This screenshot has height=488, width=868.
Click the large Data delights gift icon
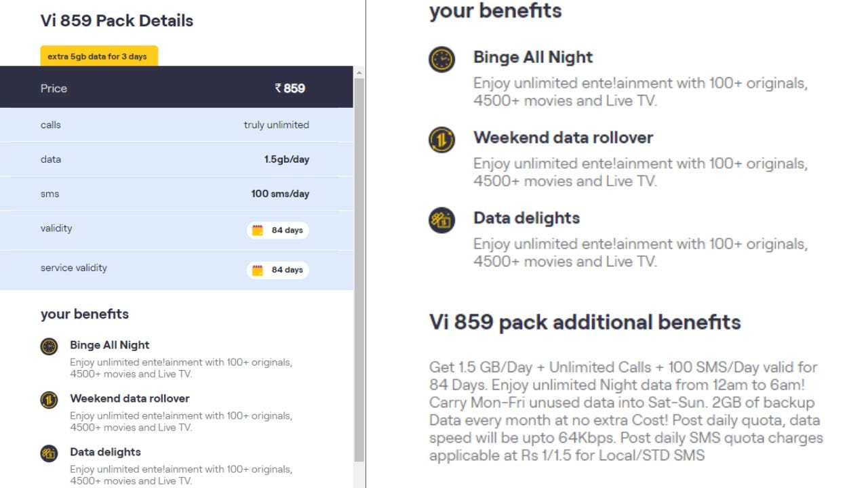coord(441,220)
